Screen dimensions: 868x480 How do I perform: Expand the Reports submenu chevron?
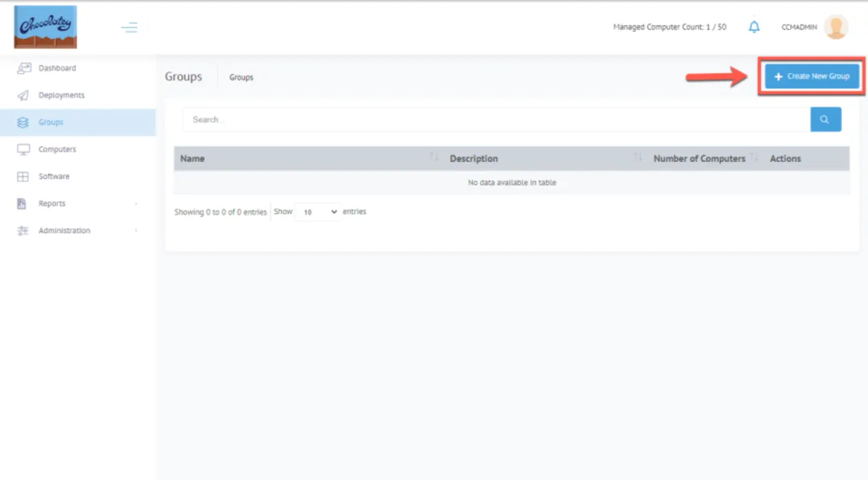tap(136, 204)
